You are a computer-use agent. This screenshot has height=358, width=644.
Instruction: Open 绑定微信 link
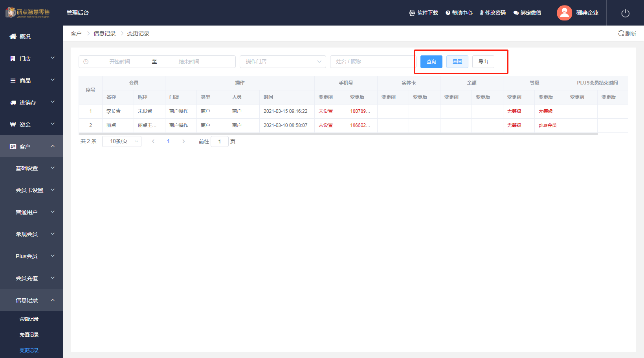tap(527, 13)
